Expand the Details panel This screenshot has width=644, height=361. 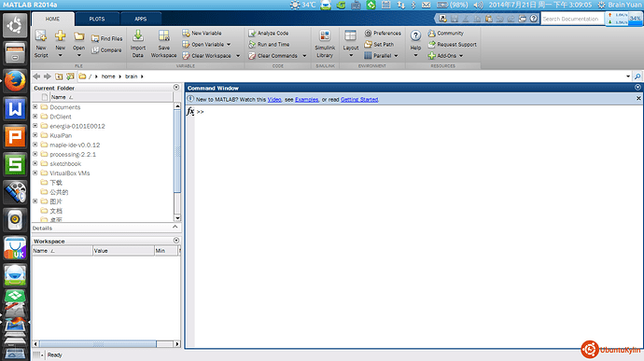(175, 227)
